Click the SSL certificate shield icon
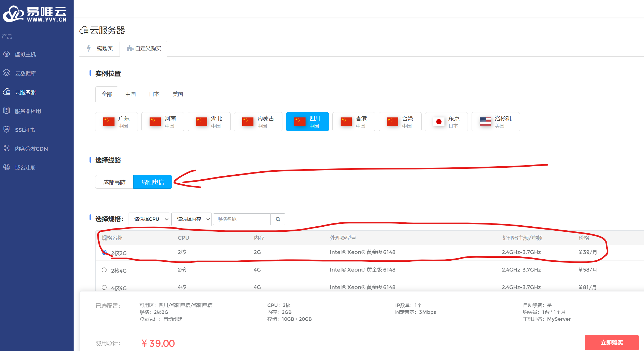This screenshot has height=351, width=644. [6, 129]
